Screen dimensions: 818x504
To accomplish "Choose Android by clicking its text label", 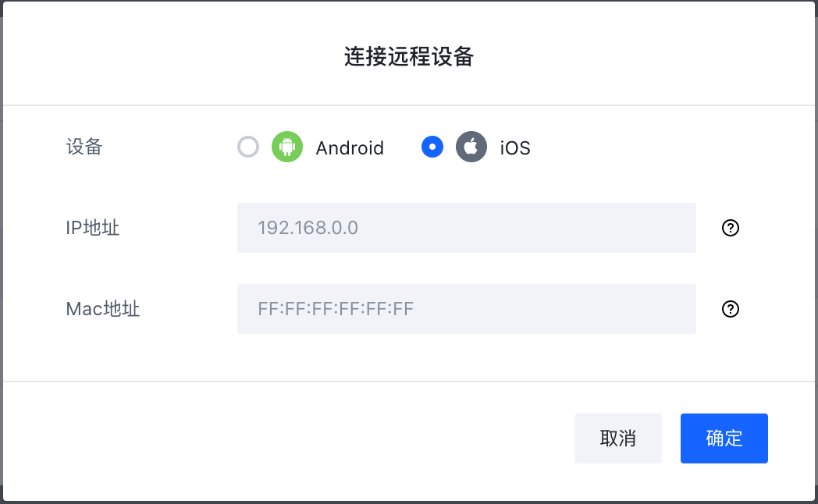I will pyautogui.click(x=350, y=148).
